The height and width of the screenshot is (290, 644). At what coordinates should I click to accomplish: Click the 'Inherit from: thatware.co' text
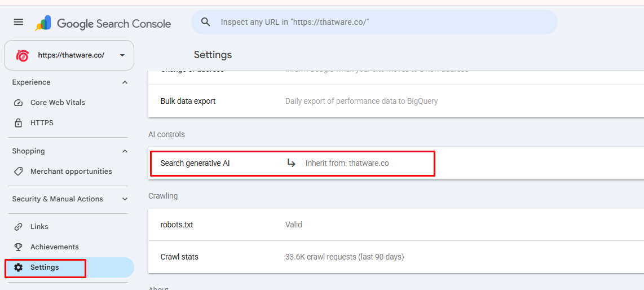tap(347, 164)
